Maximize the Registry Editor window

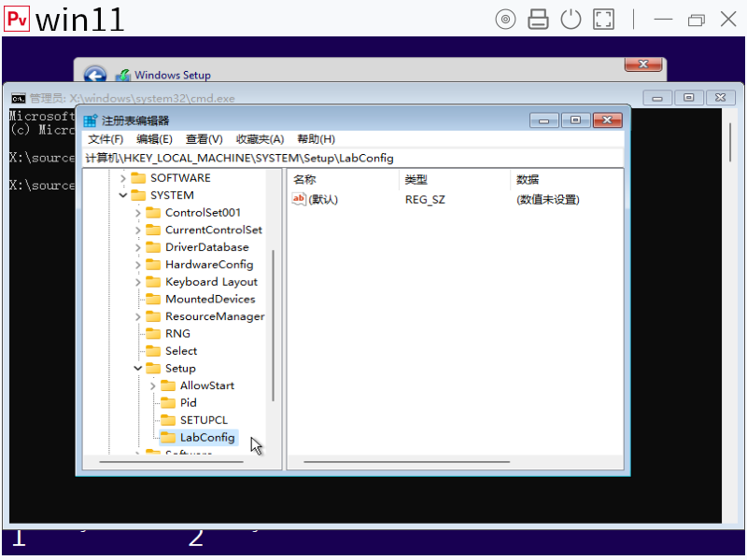tap(575, 120)
